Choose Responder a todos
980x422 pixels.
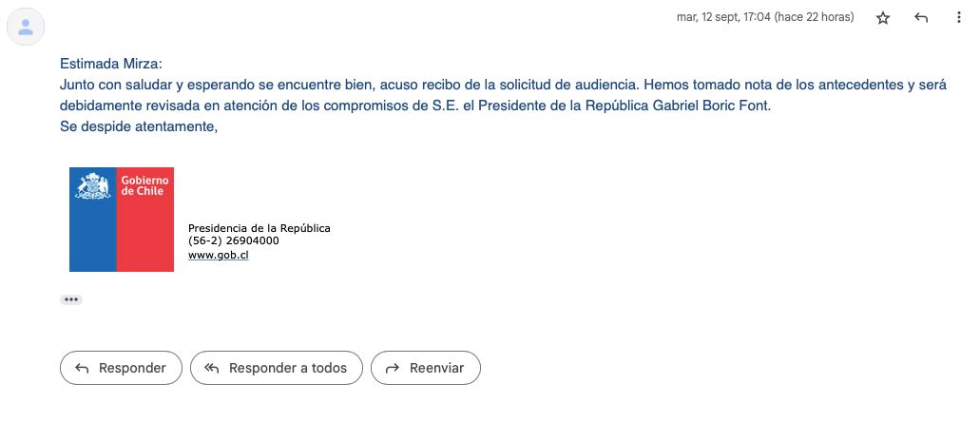click(x=276, y=368)
